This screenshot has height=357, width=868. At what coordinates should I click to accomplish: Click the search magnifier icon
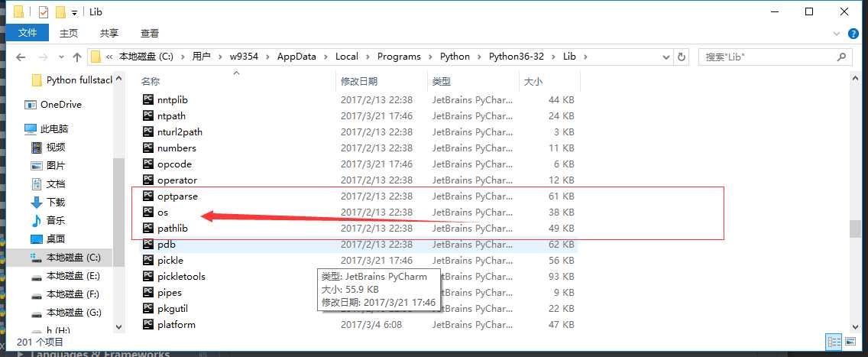(x=841, y=57)
